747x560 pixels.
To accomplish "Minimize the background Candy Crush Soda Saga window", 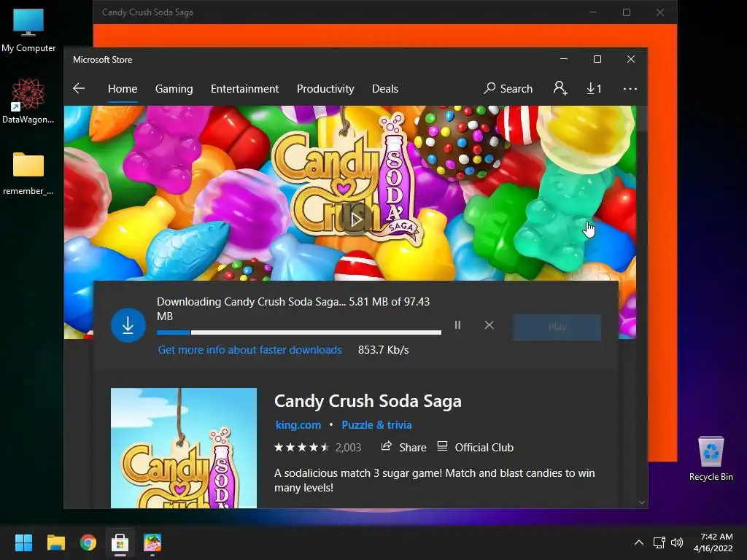I will click(x=592, y=12).
